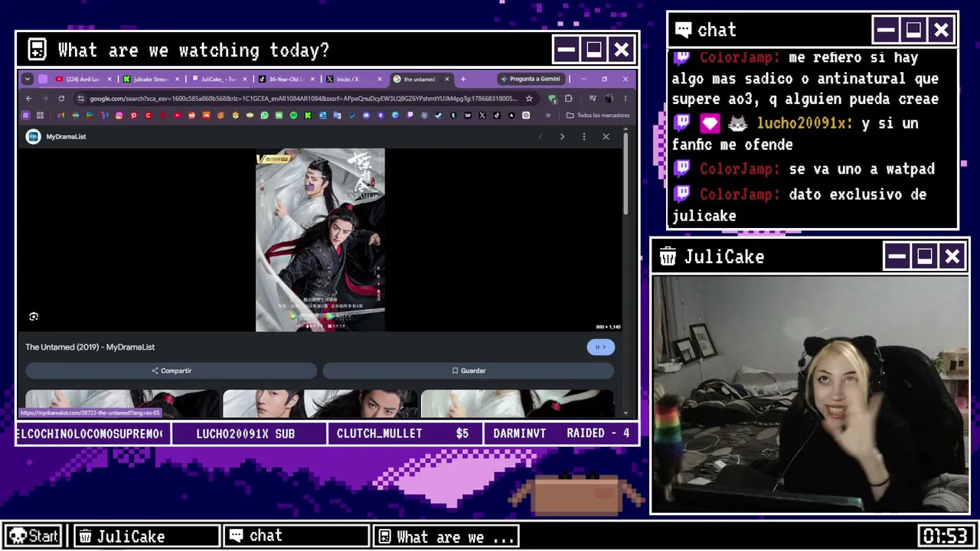Click the 'dato exclusivo de julicake' chat message
The width and height of the screenshot is (980, 551).
[x=799, y=205]
